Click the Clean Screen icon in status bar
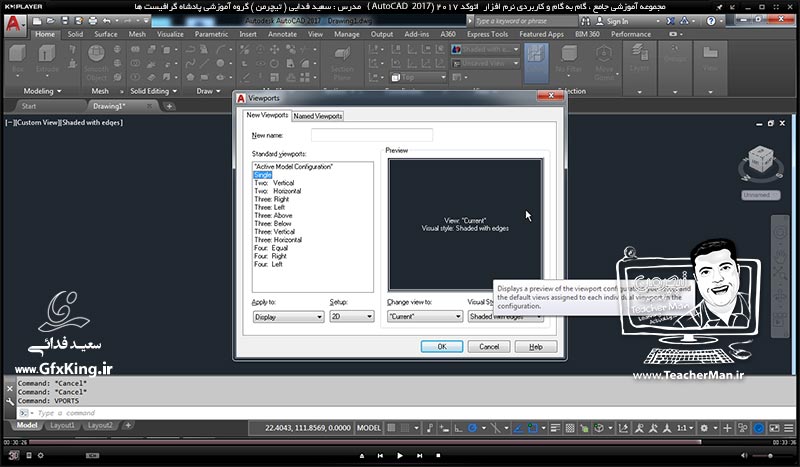 tap(774, 428)
